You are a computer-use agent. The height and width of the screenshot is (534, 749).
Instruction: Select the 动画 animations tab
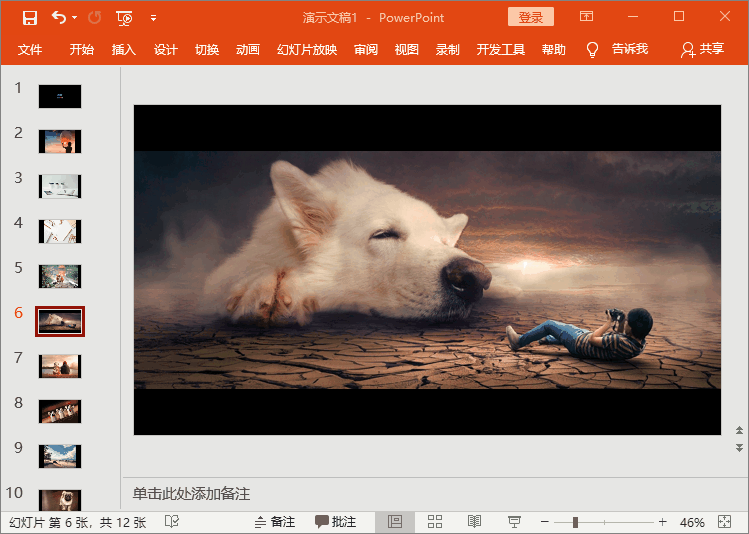248,50
